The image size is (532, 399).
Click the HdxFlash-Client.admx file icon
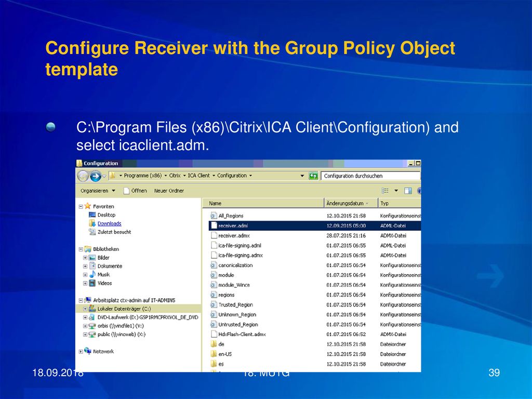214,334
